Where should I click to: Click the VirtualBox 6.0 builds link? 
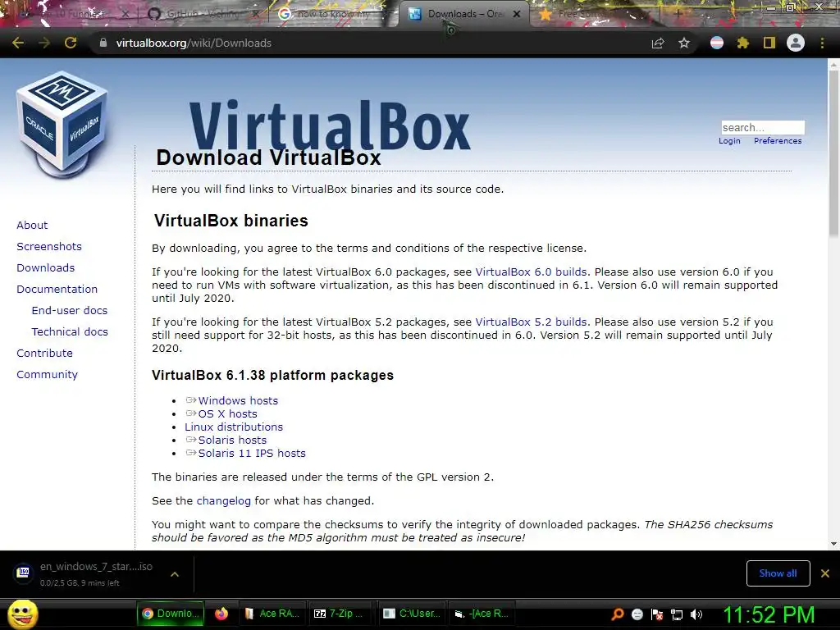pos(531,272)
